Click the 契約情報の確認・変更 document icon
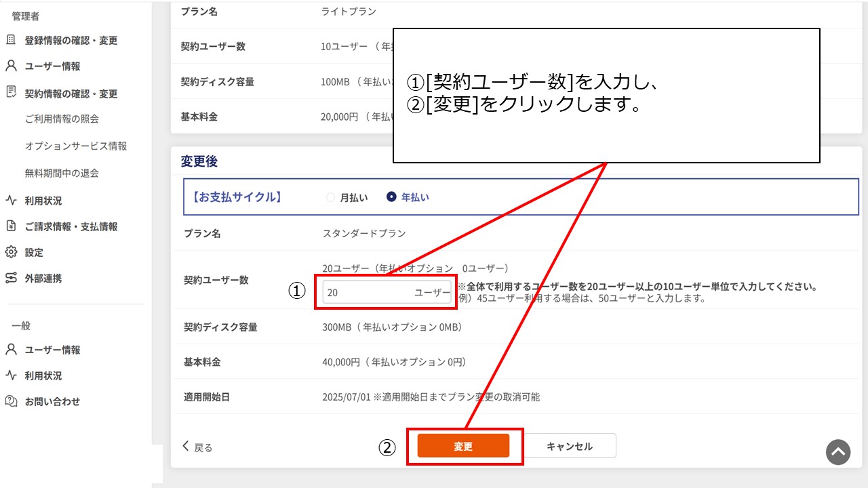The height and width of the screenshot is (488, 868). click(x=11, y=93)
